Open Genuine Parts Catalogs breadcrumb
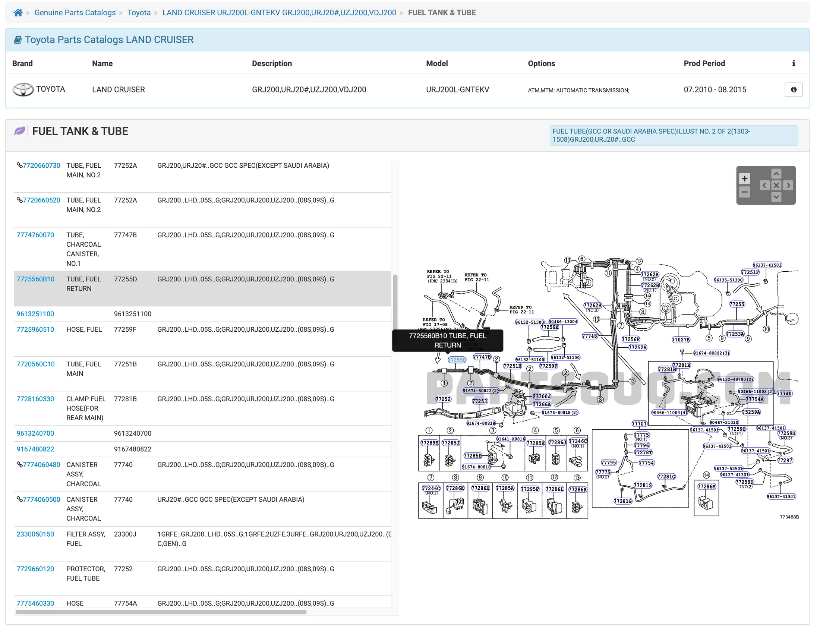Screen dimensions: 820x644 75,13
